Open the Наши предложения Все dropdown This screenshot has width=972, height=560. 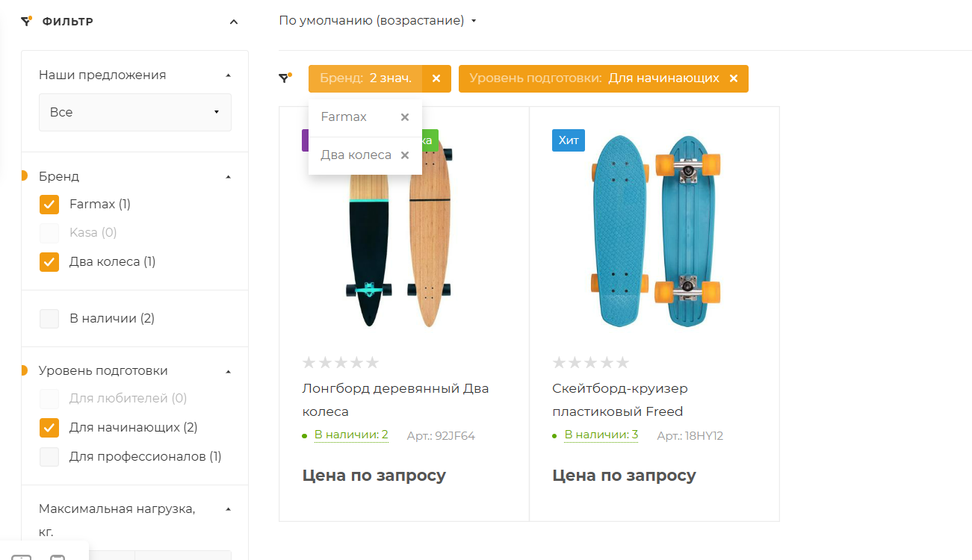(x=135, y=112)
